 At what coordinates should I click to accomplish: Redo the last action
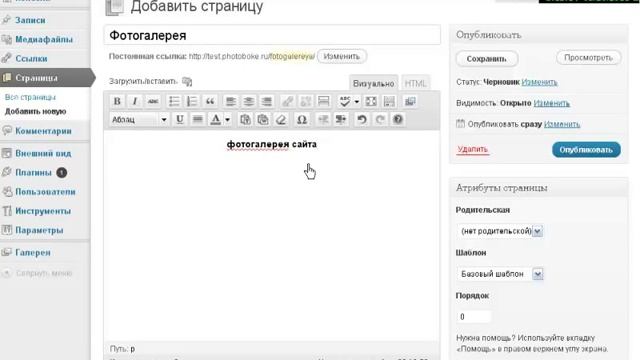(x=380, y=120)
